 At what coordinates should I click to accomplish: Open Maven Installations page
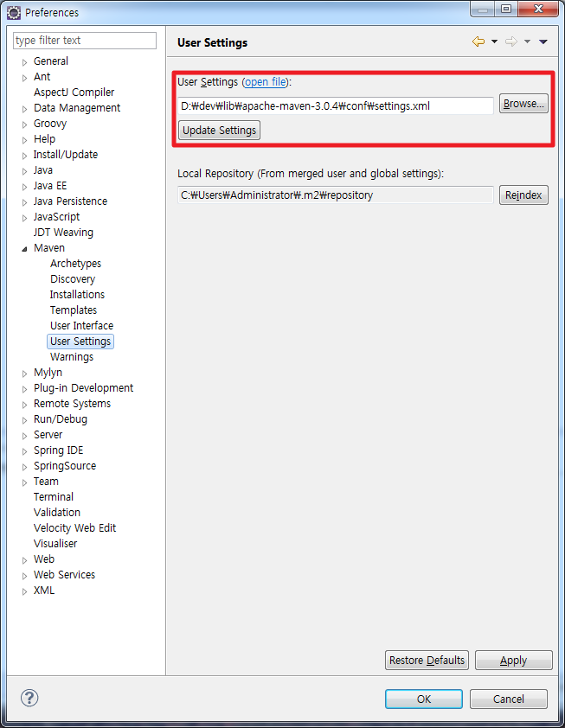point(77,294)
